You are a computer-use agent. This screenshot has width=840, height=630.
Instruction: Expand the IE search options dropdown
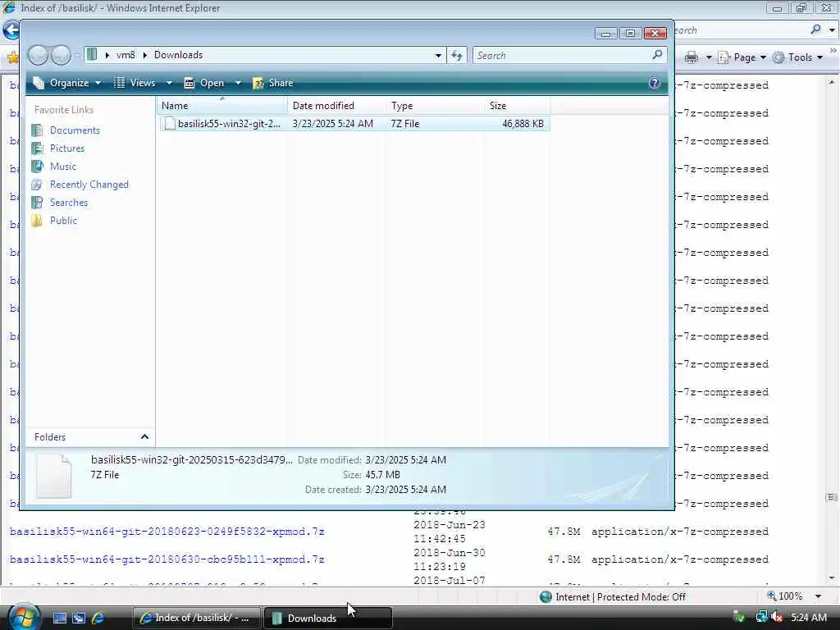pyautogui.click(x=832, y=30)
